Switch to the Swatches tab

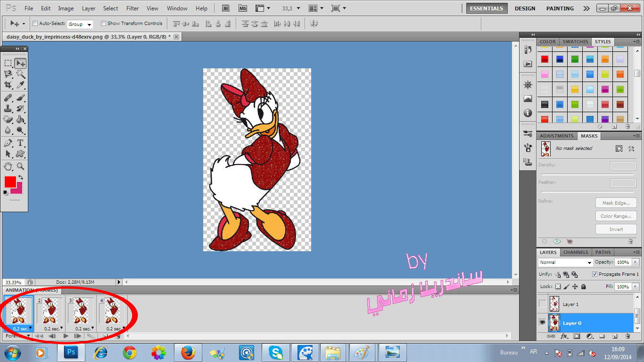click(575, 42)
